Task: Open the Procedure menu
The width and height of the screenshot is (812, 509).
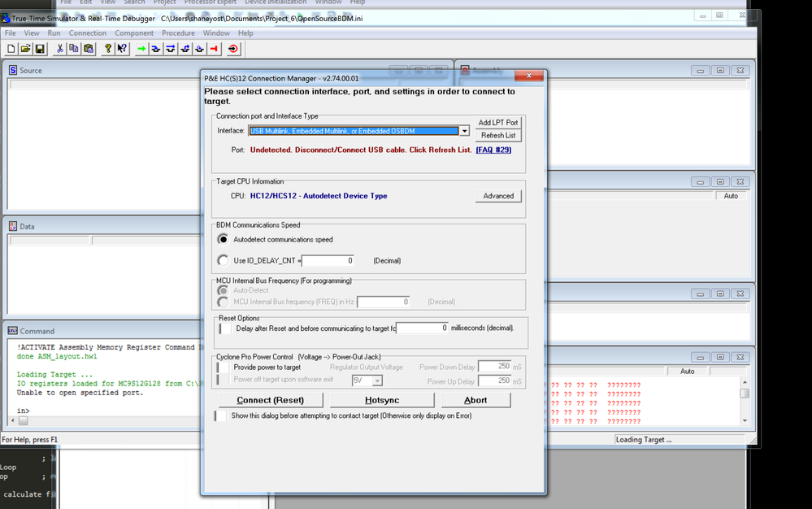Action: 178,33
